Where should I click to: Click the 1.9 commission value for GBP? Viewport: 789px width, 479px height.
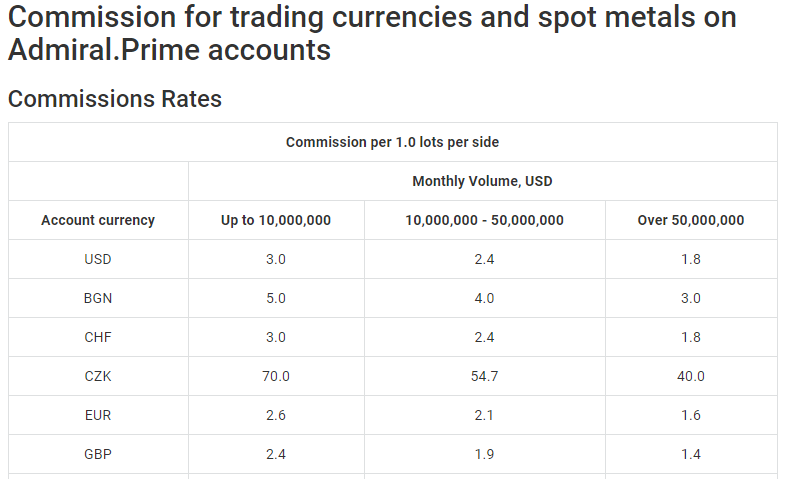pos(485,454)
